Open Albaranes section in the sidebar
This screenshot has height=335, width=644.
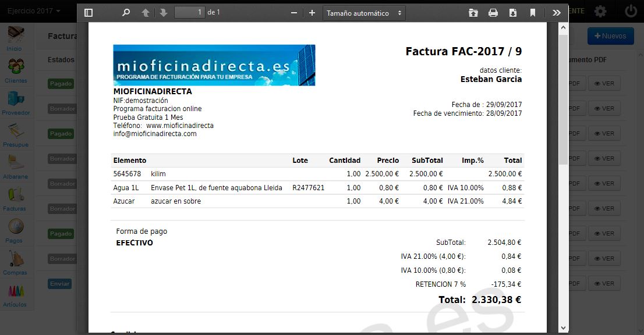16,166
